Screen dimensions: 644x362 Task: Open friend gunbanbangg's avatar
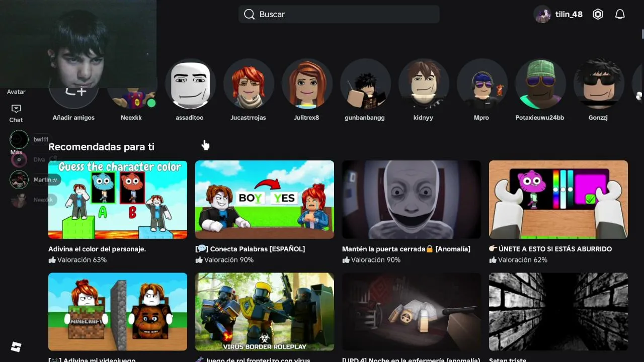pyautogui.click(x=365, y=84)
